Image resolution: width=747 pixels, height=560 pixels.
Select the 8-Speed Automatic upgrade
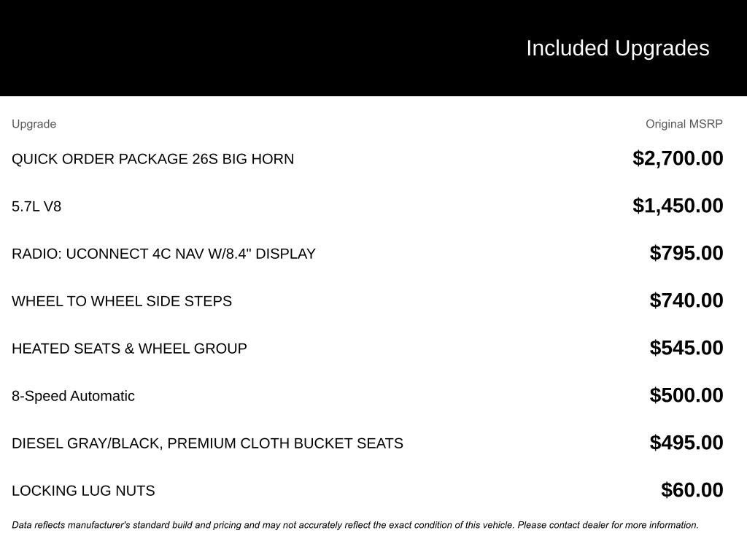[x=73, y=396]
